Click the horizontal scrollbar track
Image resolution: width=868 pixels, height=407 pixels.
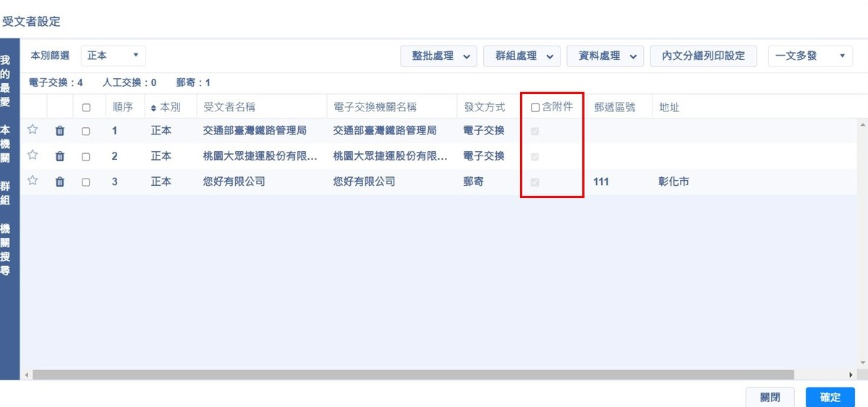point(434,375)
